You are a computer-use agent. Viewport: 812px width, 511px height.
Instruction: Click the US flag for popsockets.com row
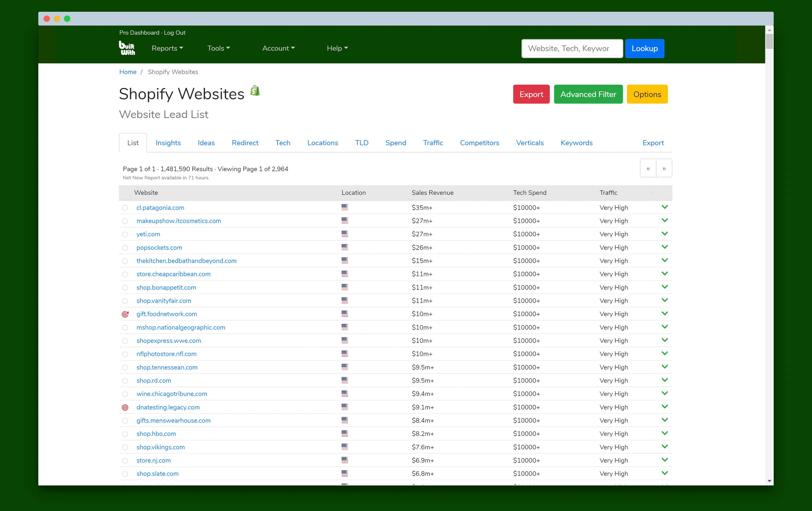click(345, 247)
